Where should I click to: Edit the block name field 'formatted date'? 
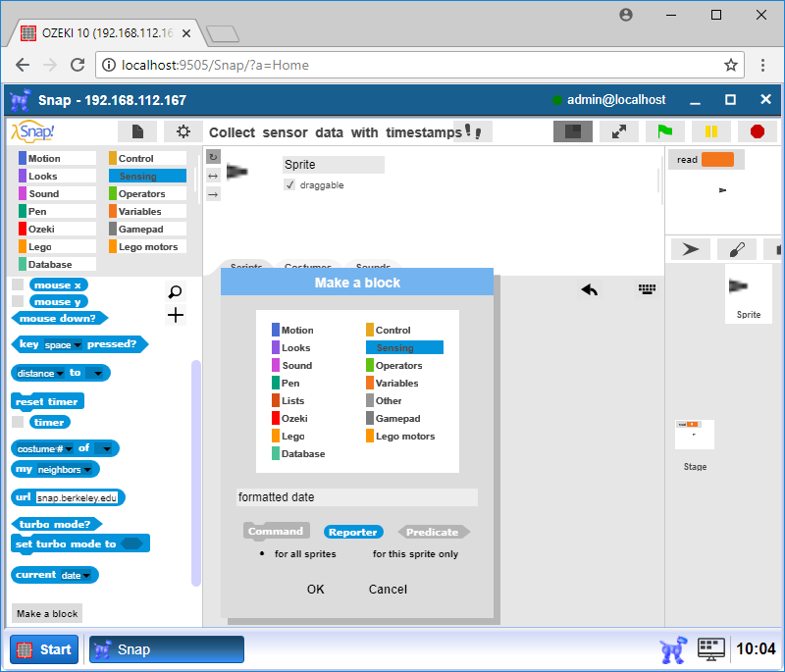[357, 496]
